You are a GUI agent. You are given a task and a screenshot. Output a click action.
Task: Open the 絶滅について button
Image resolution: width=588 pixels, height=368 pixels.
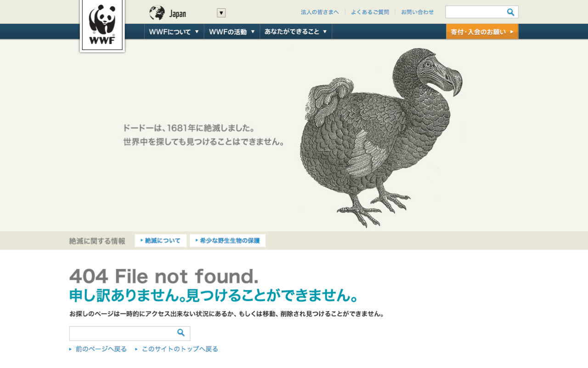pyautogui.click(x=161, y=240)
